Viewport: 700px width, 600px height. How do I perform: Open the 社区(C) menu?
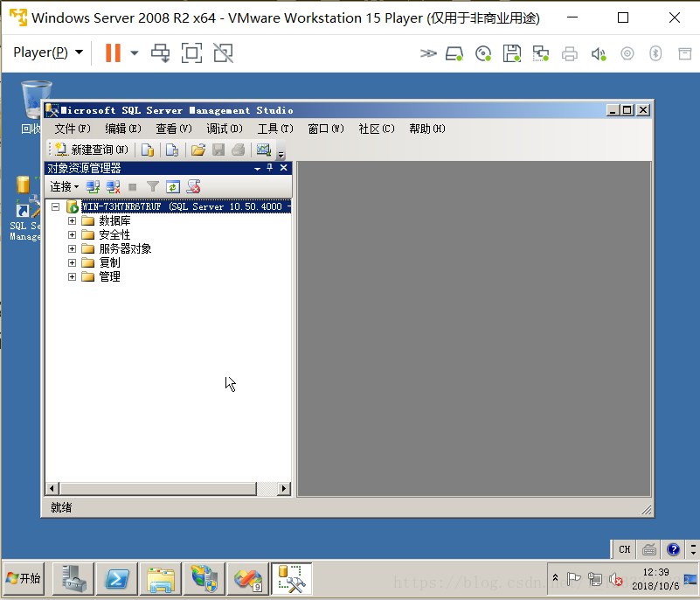click(x=377, y=129)
